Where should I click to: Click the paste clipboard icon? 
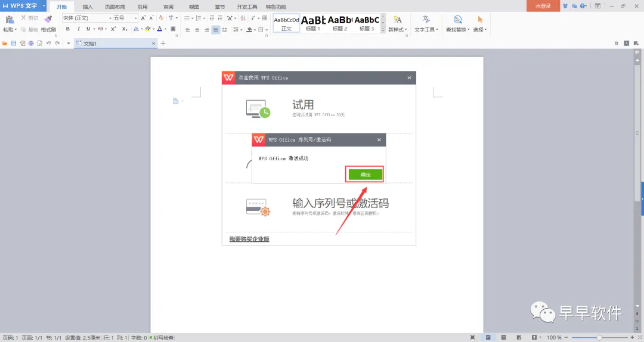[10, 19]
